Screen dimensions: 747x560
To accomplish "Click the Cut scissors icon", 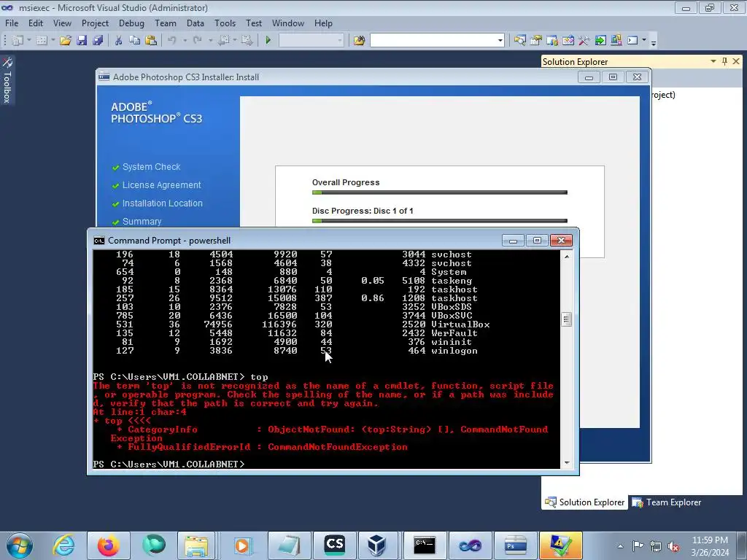I will tap(119, 41).
